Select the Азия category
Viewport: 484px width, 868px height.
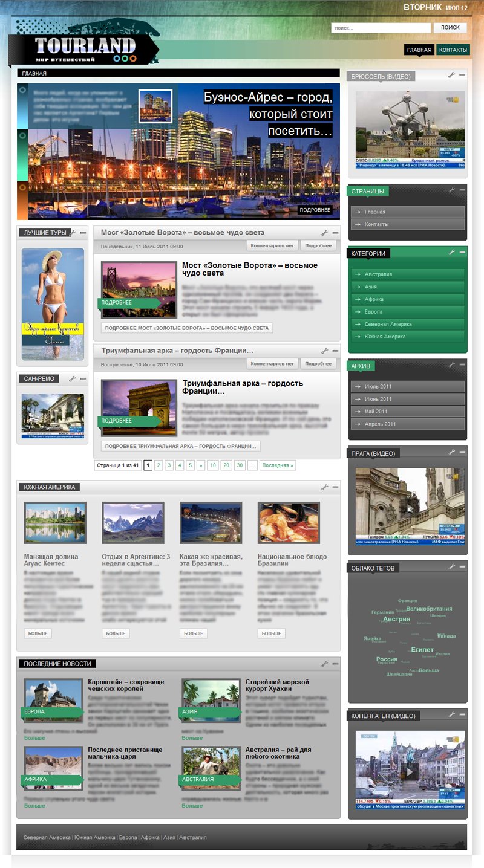pos(408,287)
